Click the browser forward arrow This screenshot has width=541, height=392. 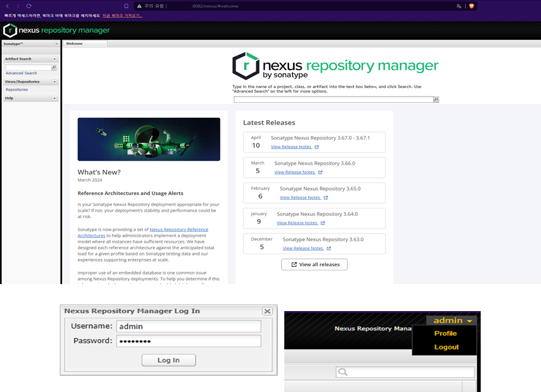(x=18, y=6)
